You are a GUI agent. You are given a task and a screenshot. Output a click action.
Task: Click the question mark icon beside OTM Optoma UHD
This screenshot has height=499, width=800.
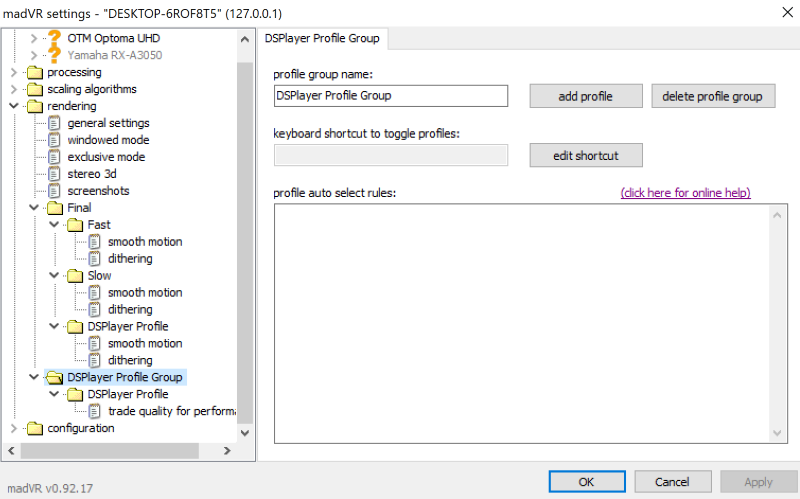tap(54, 38)
